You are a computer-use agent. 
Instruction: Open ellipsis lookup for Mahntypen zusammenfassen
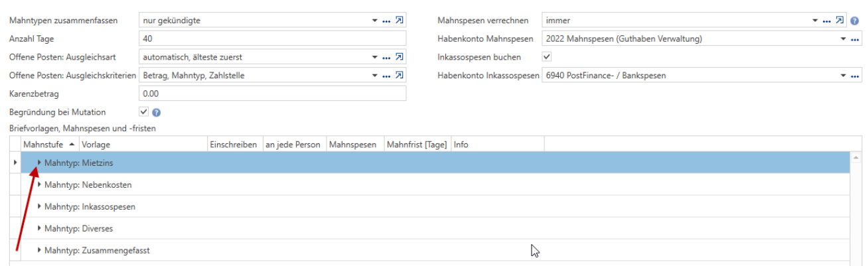(387, 21)
